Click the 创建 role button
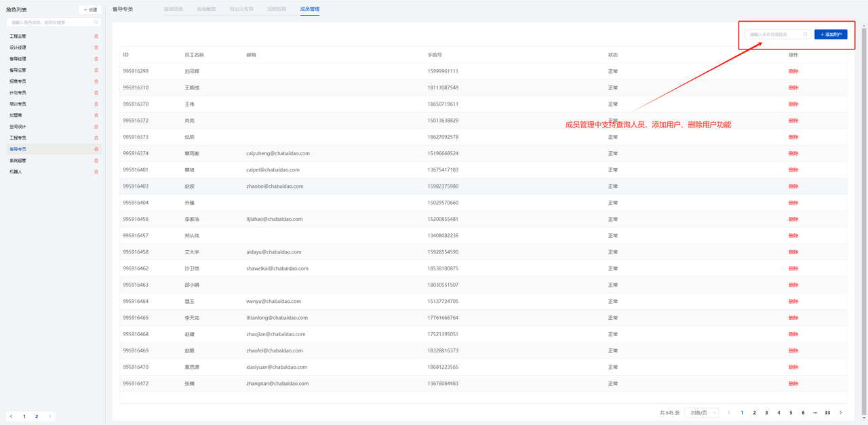 tap(90, 9)
